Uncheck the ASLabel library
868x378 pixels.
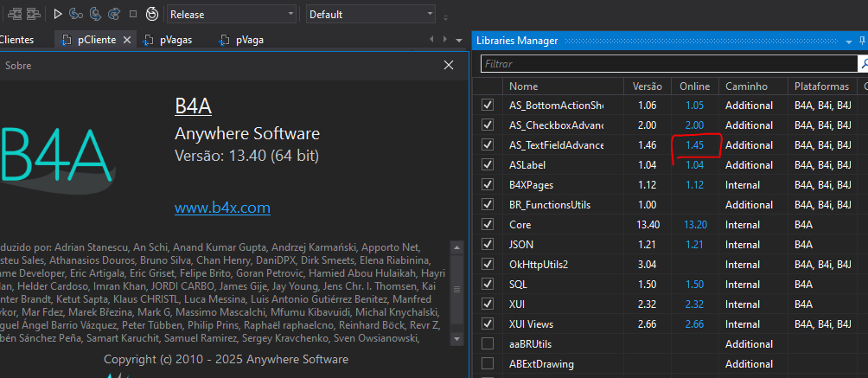(487, 164)
